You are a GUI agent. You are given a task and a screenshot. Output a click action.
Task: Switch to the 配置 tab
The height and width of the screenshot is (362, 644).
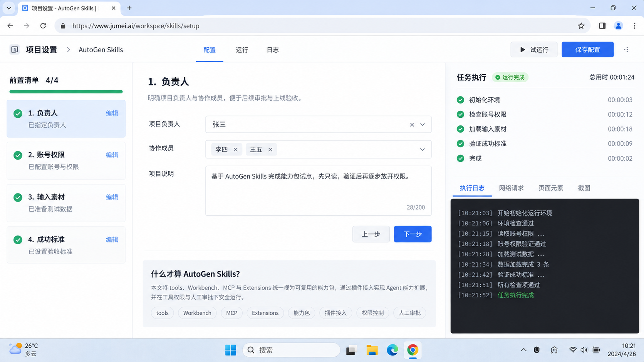pos(210,50)
